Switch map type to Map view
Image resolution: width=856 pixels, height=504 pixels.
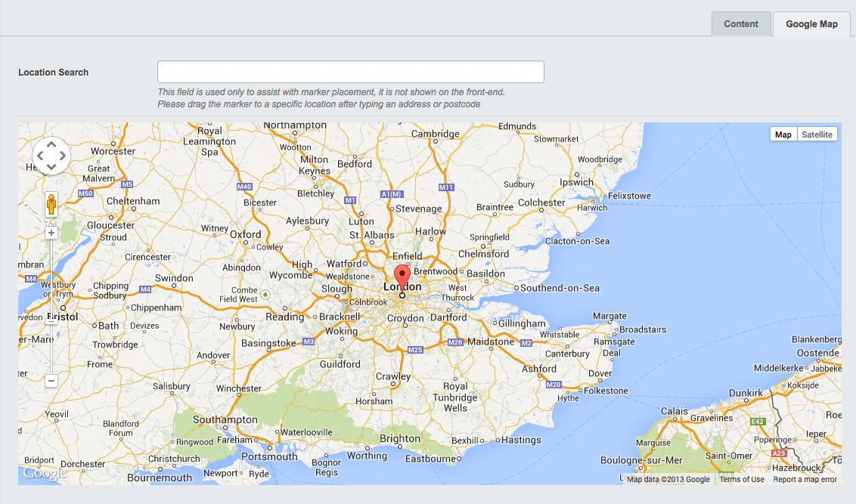pos(783,135)
